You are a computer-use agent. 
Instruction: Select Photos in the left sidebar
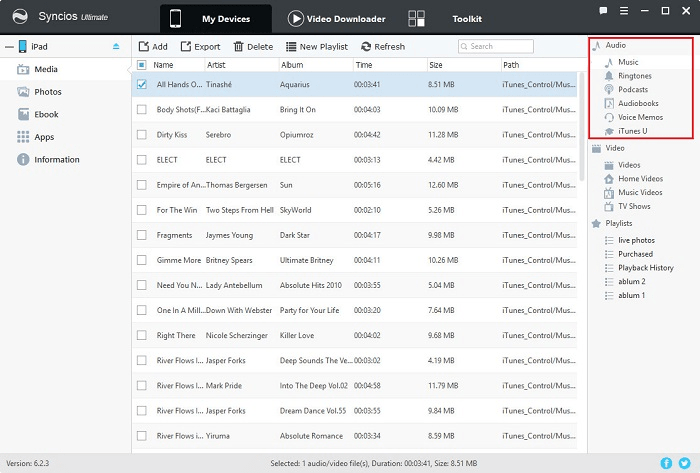coord(47,92)
